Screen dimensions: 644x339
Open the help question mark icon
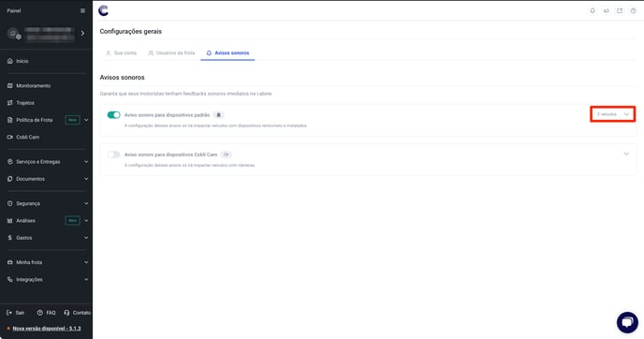(x=633, y=10)
